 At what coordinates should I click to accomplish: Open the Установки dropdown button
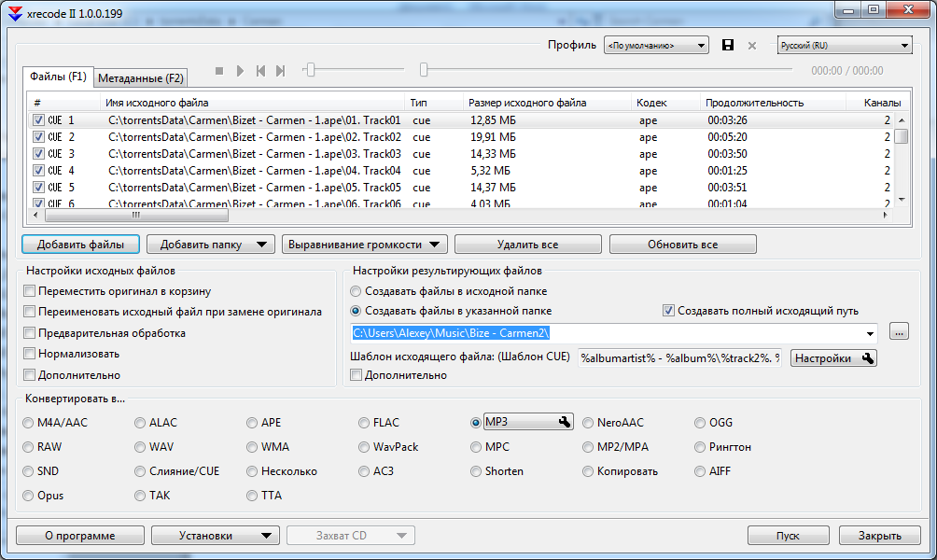[216, 536]
